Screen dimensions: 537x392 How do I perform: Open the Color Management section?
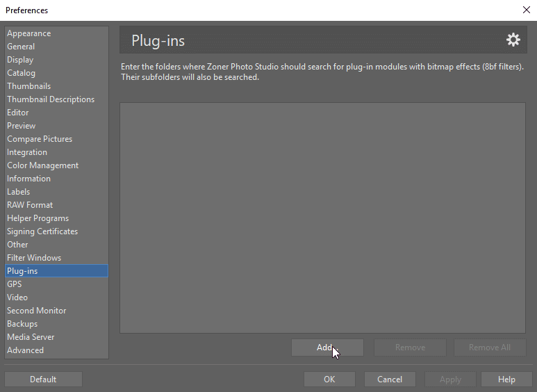tap(42, 165)
